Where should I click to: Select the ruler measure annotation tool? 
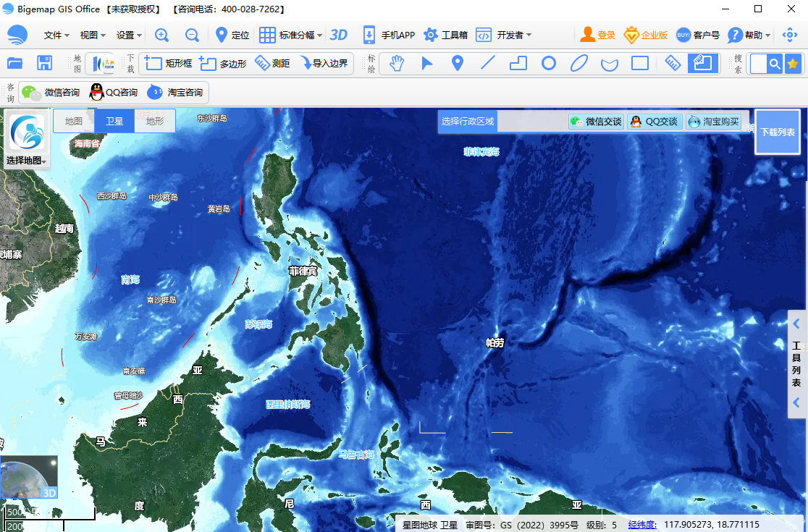pyautogui.click(x=673, y=64)
